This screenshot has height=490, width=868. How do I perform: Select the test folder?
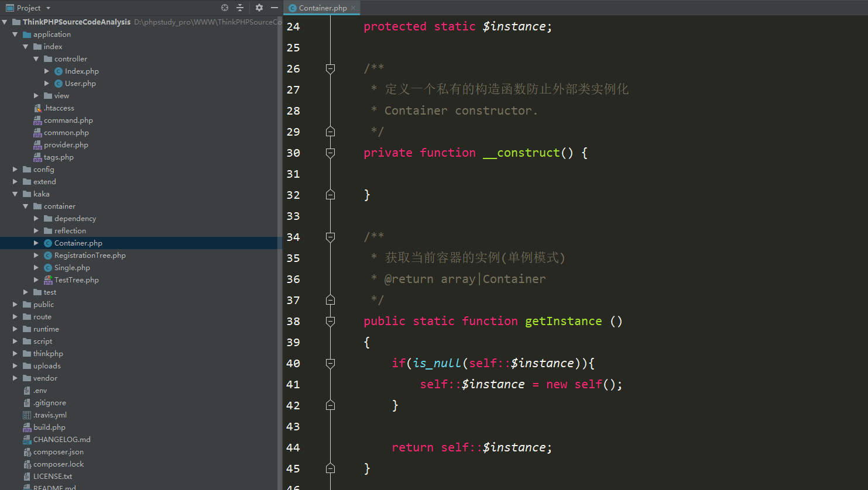tap(50, 292)
